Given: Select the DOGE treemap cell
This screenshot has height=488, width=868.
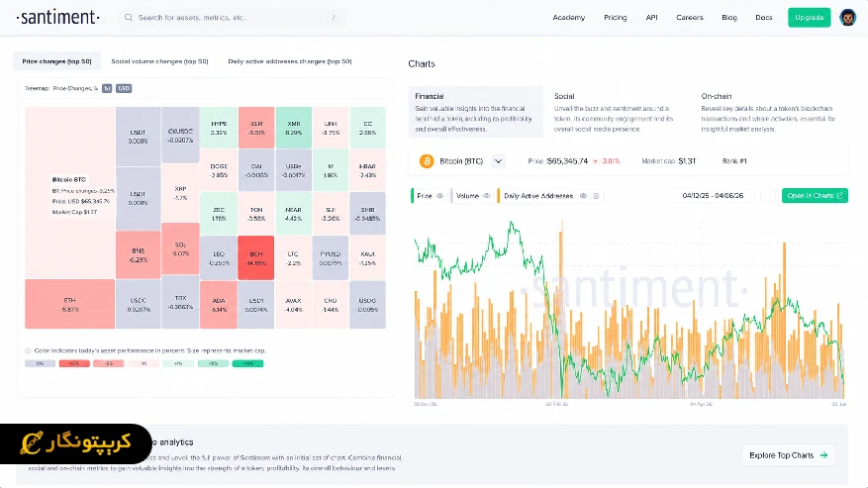Looking at the screenshot, I should pos(219,170).
